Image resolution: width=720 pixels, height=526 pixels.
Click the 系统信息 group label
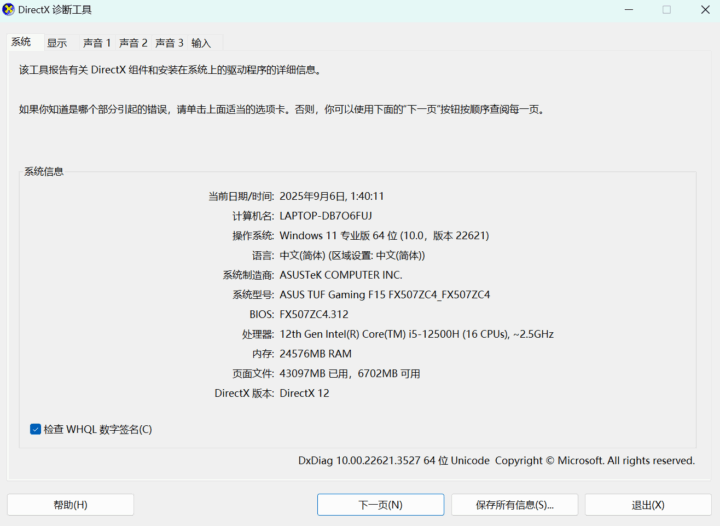coord(44,172)
